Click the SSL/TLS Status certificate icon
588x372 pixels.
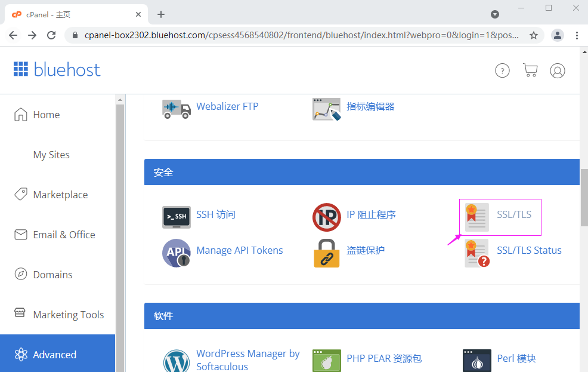tap(477, 253)
